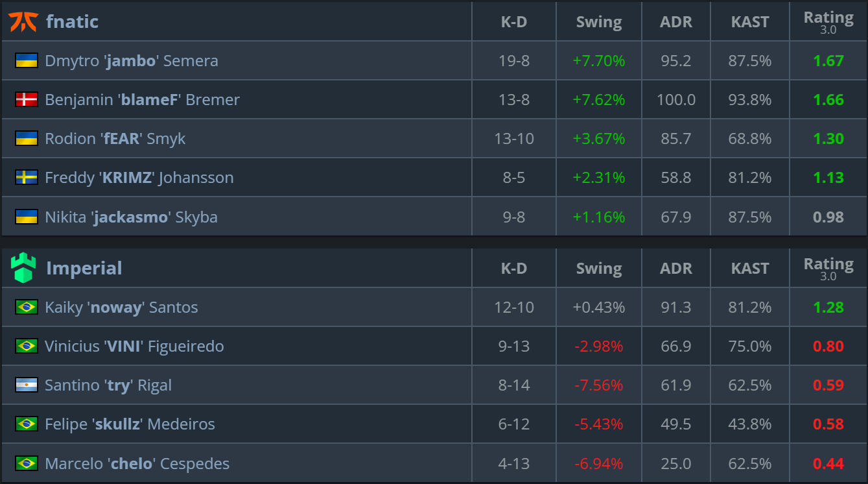Image resolution: width=868 pixels, height=484 pixels.
Task: Click the Denmark flag beside blameF
Action: 27,100
